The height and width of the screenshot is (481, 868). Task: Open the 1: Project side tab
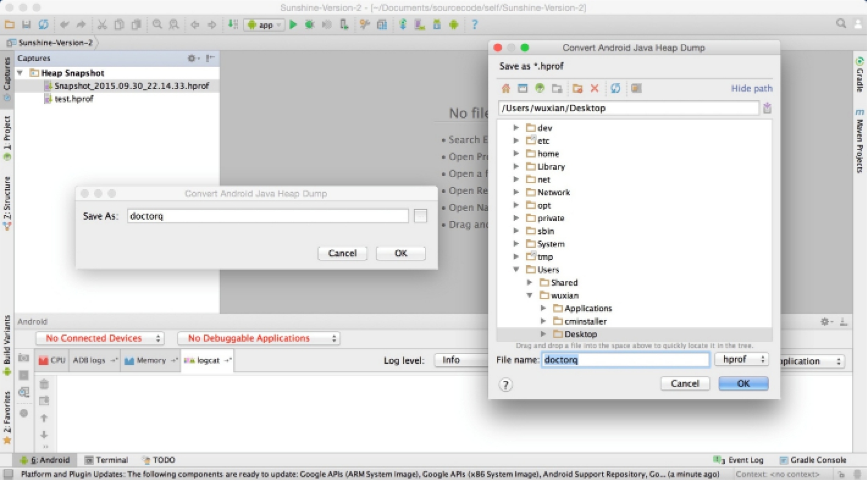[x=7, y=139]
